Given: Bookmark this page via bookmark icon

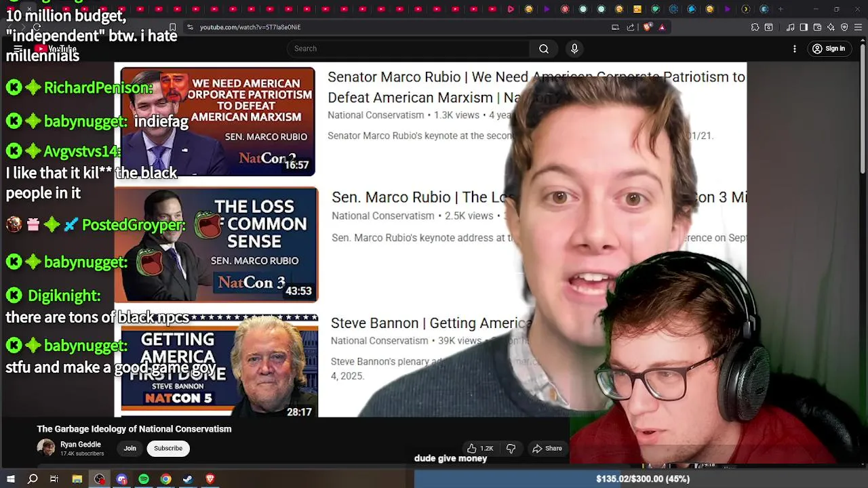Looking at the screenshot, I should [172, 27].
